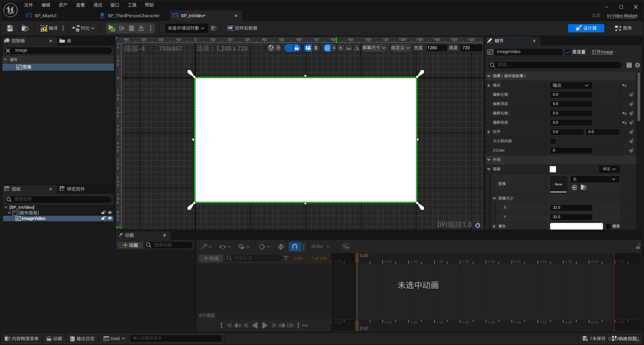Viewport: 644px width, 345px height.
Task: Open parent class In Video Widget link
Action: tap(622, 16)
